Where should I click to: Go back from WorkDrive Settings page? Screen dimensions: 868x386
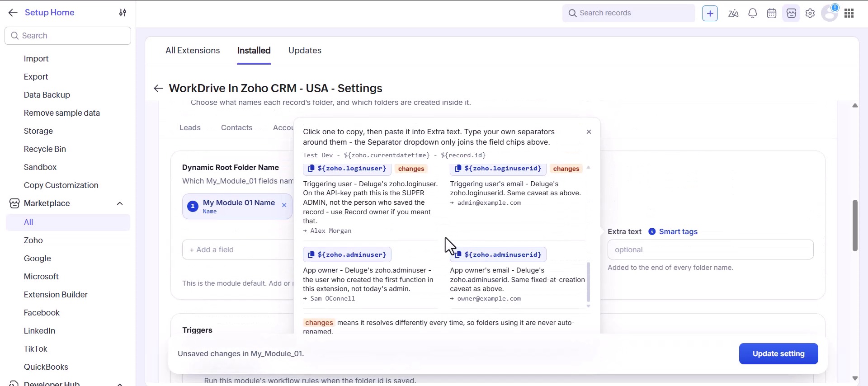click(158, 88)
